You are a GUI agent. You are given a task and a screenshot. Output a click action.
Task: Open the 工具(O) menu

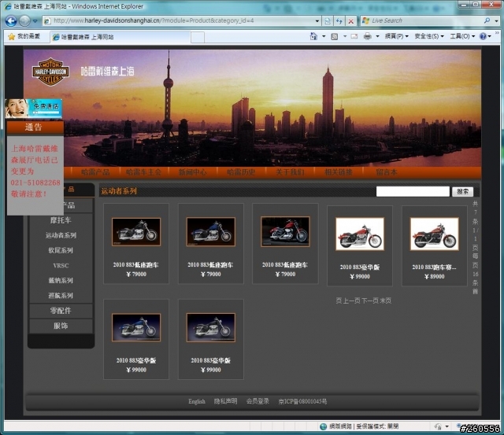(462, 36)
